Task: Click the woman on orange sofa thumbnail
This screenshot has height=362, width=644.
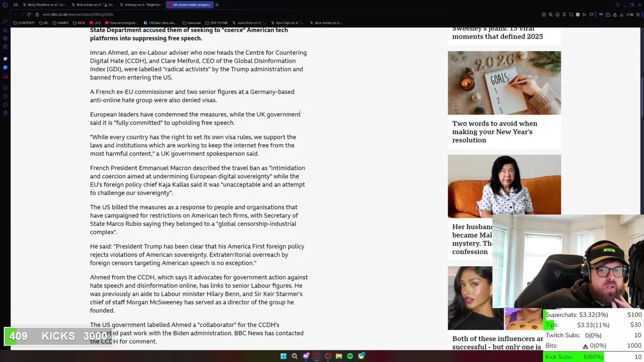Action: [504, 186]
